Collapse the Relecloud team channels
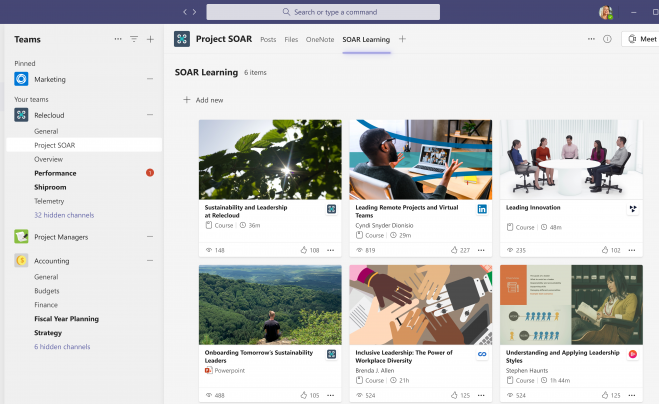The height and width of the screenshot is (404, 659). pos(150,115)
